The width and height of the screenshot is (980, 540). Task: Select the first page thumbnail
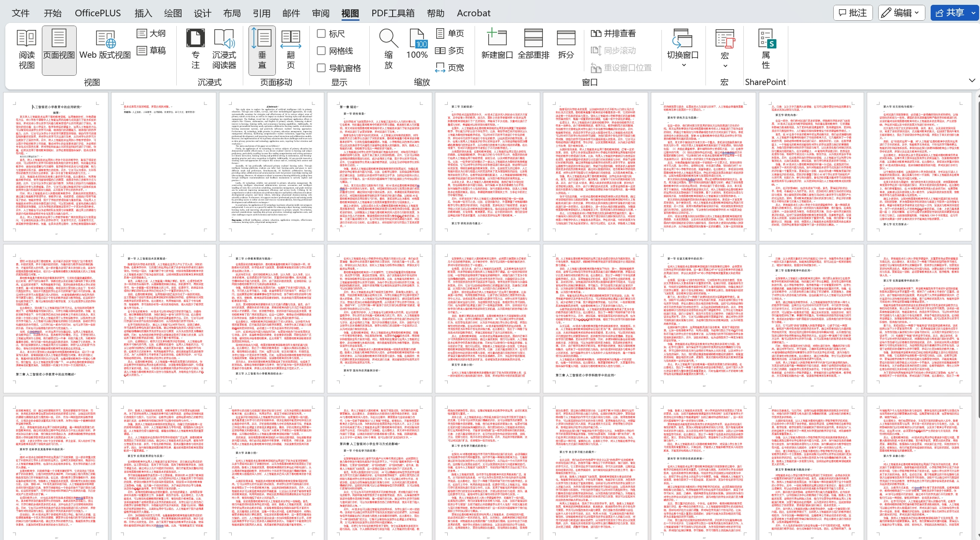click(x=56, y=166)
